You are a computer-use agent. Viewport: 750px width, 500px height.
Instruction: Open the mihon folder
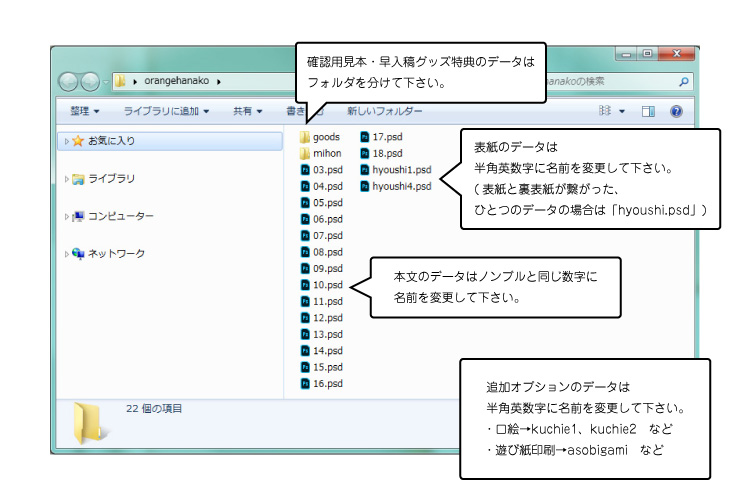(x=326, y=153)
